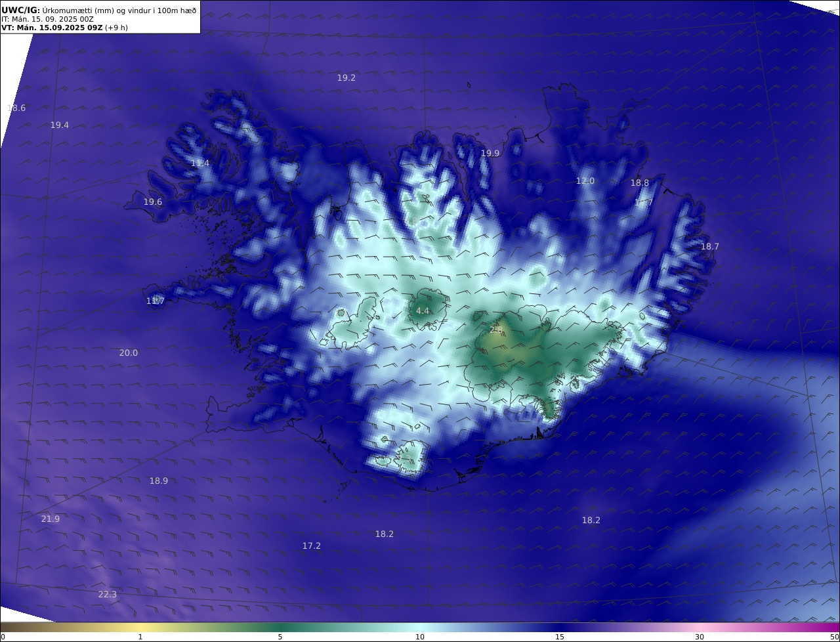840x642 pixels.
Task: Click the 18.7 value label
Action: 710,246
